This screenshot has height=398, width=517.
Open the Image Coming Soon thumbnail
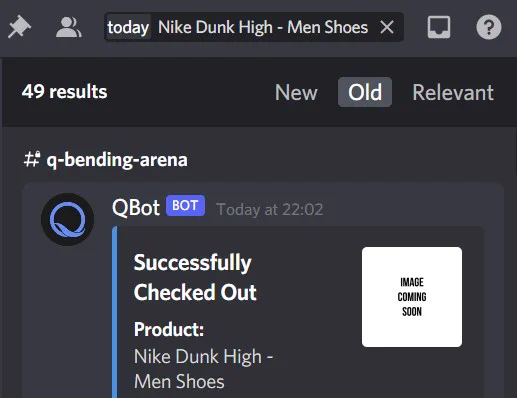[x=412, y=297]
